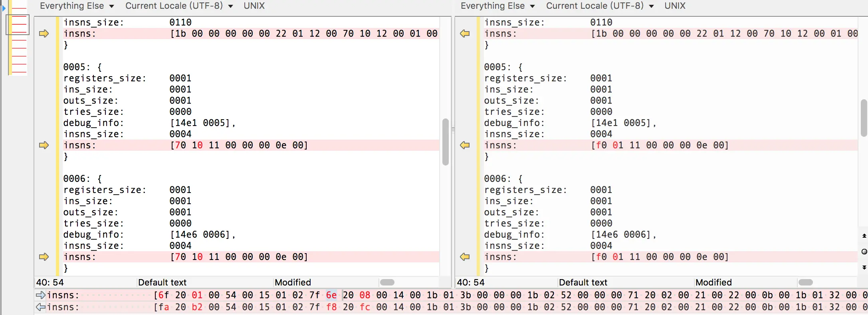Click '0006: {' line in right pane

(503, 179)
